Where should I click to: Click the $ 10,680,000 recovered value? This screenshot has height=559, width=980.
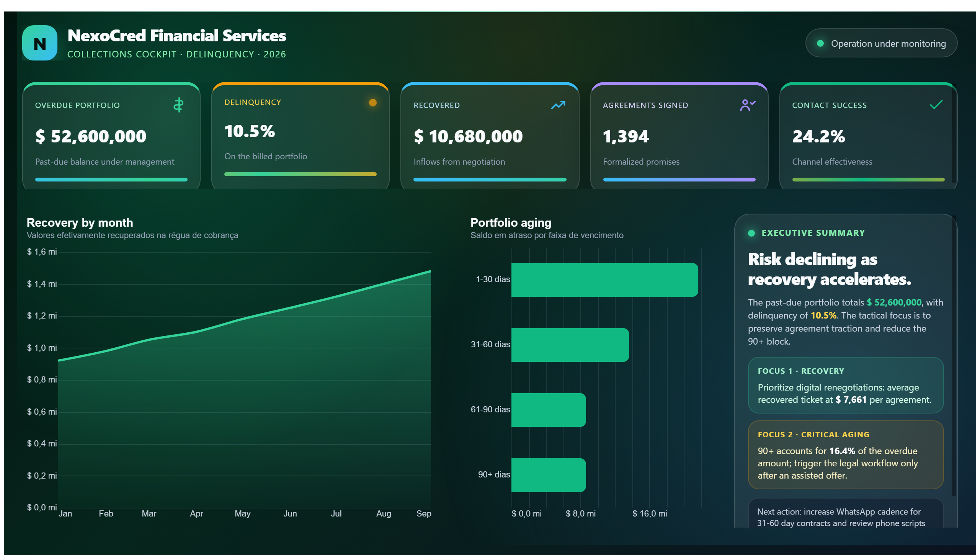[468, 136]
